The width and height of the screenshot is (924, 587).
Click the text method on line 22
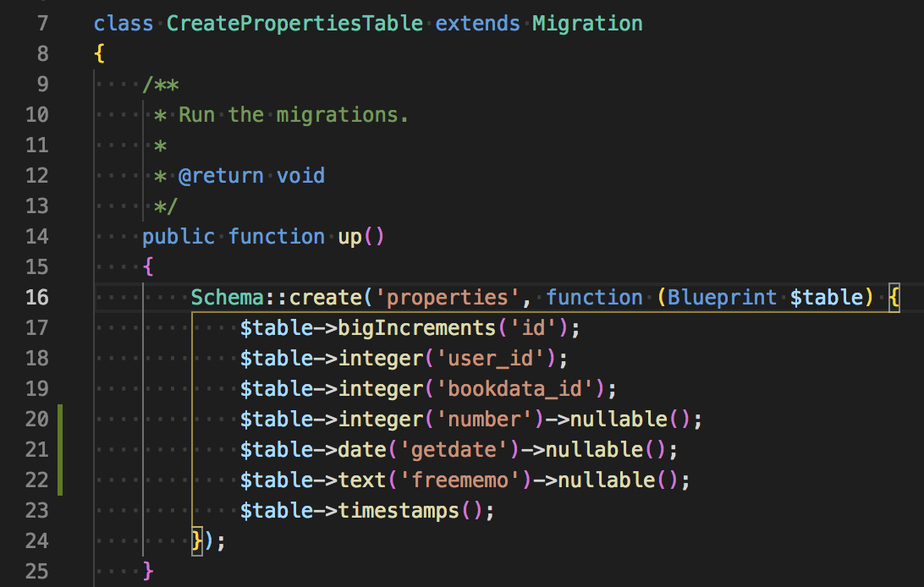point(362,480)
